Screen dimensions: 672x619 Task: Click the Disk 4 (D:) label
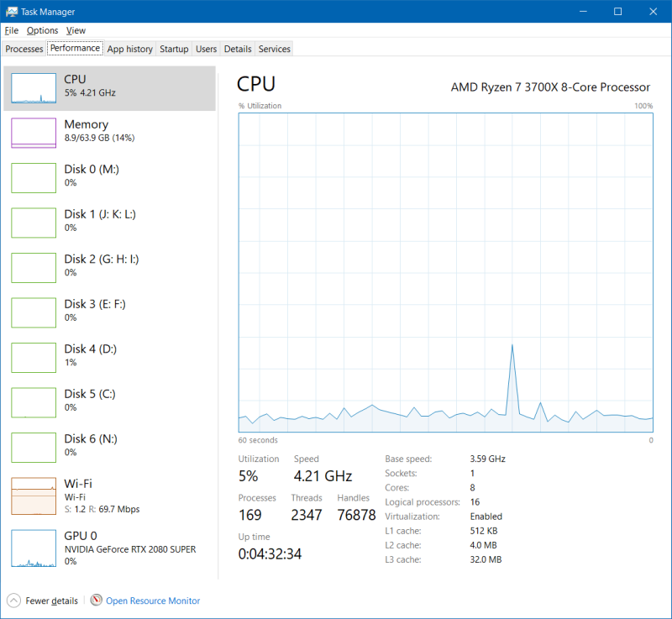(91, 349)
